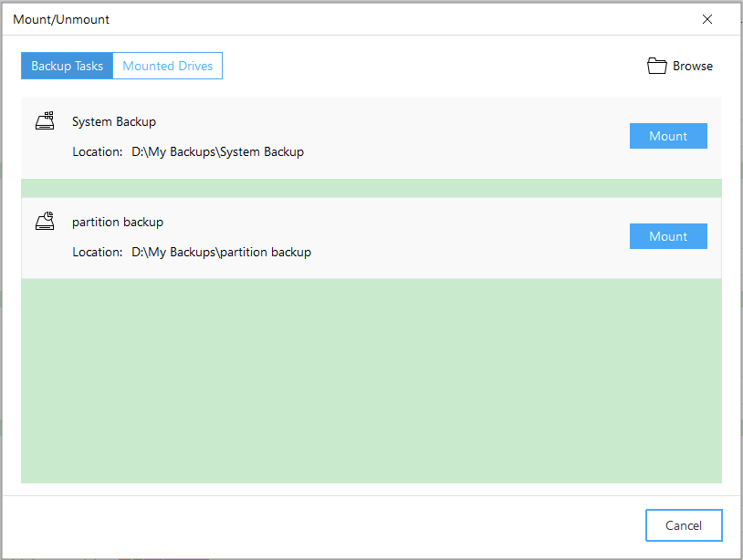743x560 pixels.
Task: Switch to the Backup Tasks tab
Action: 67,66
